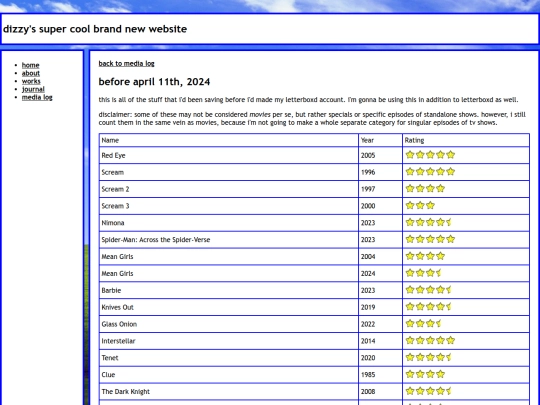
Task: Click the Scream 2 name cell
Action: tap(229, 189)
